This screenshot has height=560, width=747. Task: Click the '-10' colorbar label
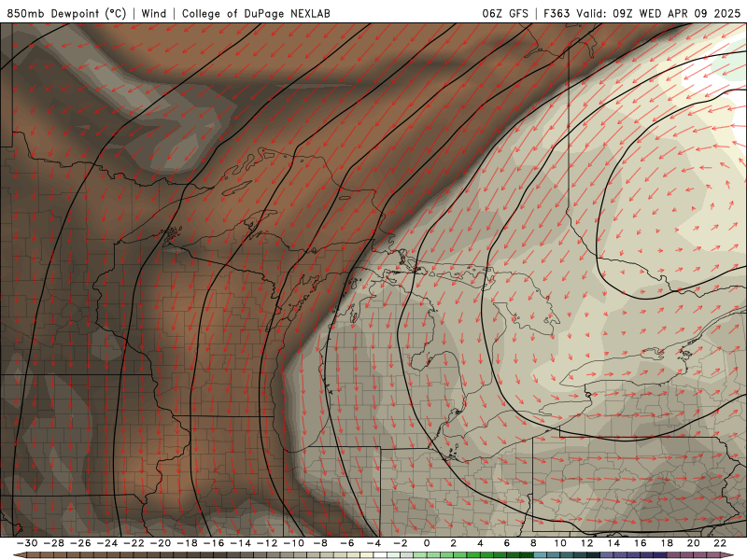coord(294,543)
